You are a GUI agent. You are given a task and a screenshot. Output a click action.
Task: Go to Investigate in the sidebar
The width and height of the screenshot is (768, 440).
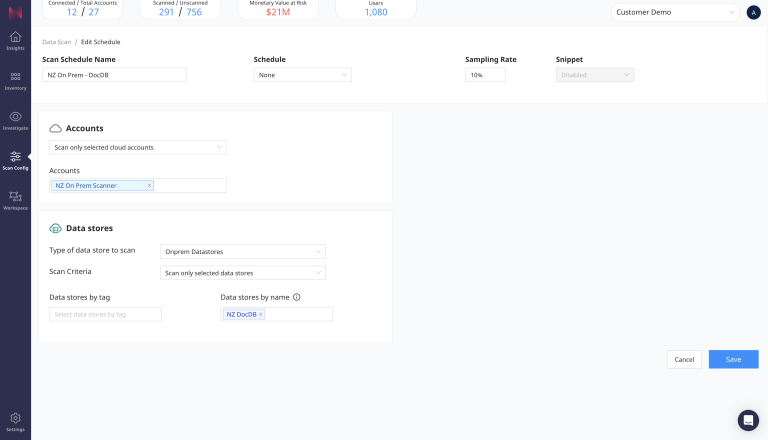15,119
